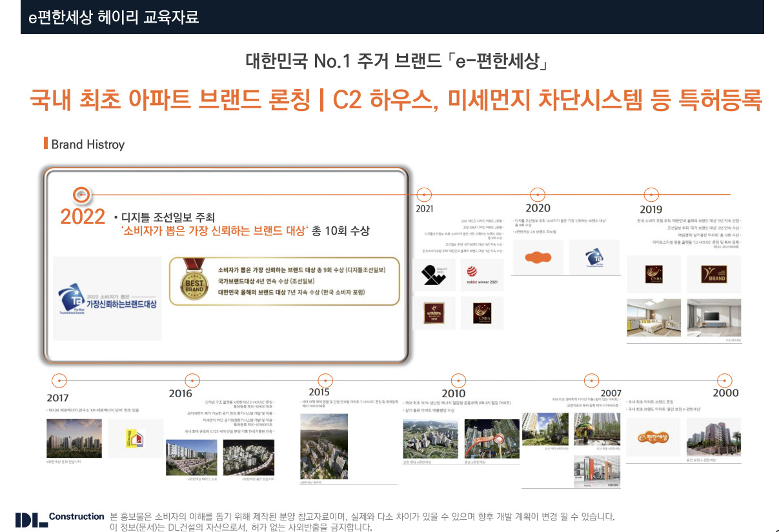
Task: Click the yellow house certification logo under 2017
Action: click(x=136, y=438)
